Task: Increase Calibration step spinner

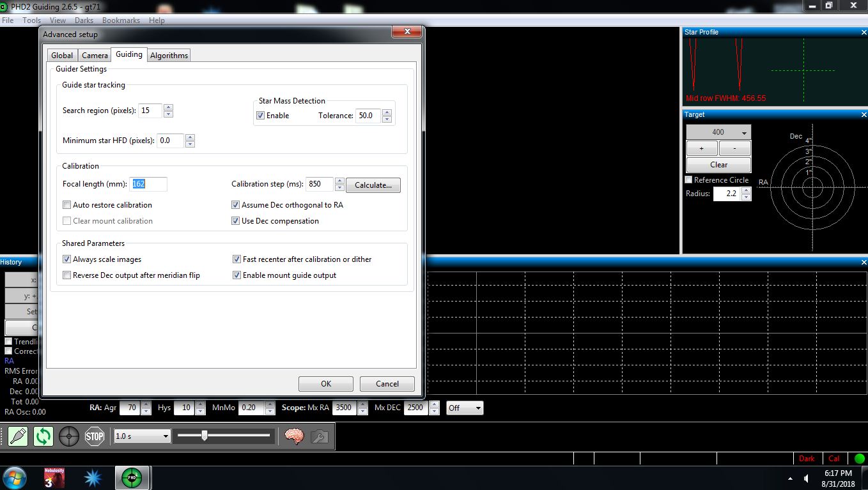Action: pyautogui.click(x=339, y=181)
